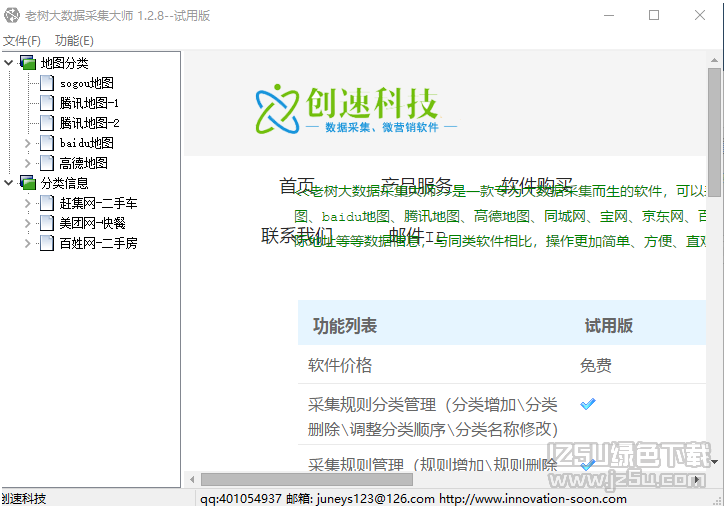Expand the 百姓网-二手房 node

pos(27,243)
